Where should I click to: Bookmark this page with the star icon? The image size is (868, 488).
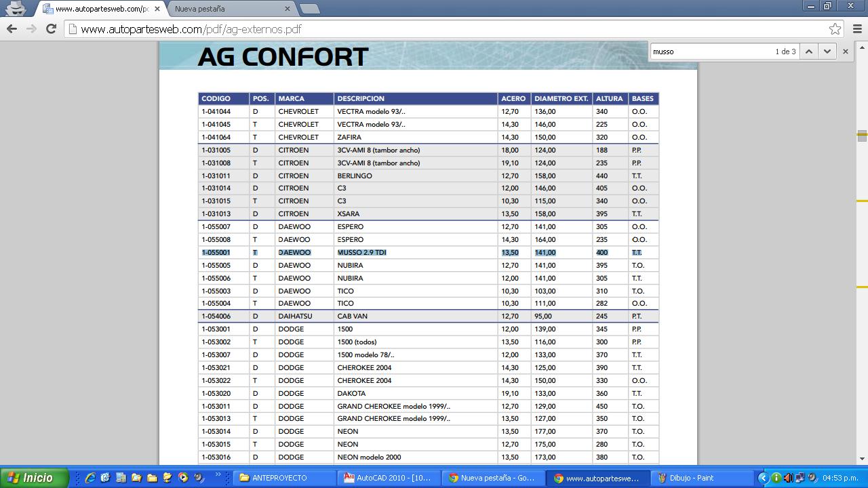(835, 29)
